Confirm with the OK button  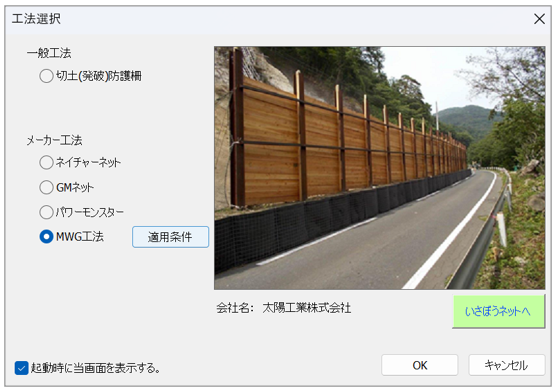coord(420,365)
